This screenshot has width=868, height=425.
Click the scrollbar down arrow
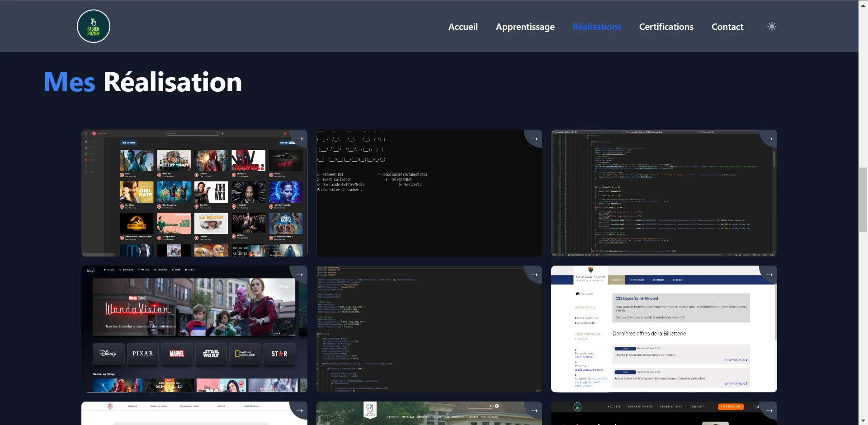863,421
